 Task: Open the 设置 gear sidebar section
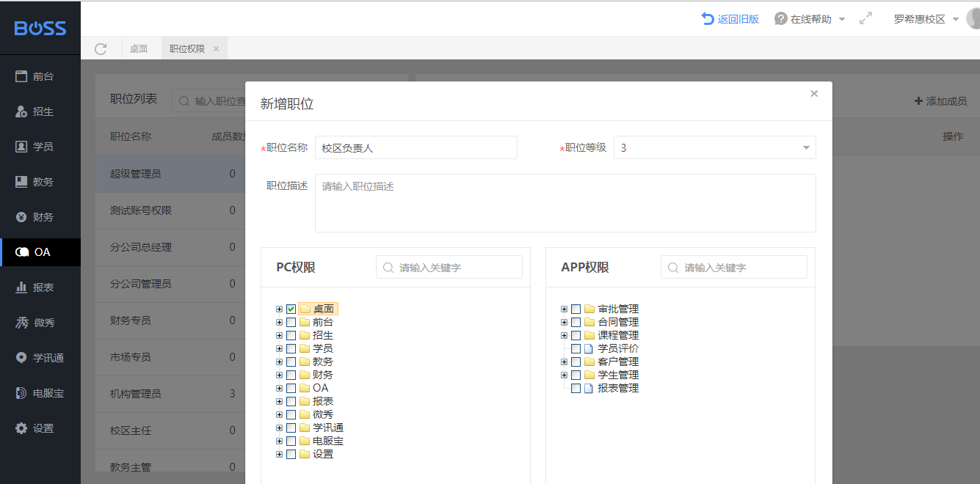(40, 428)
